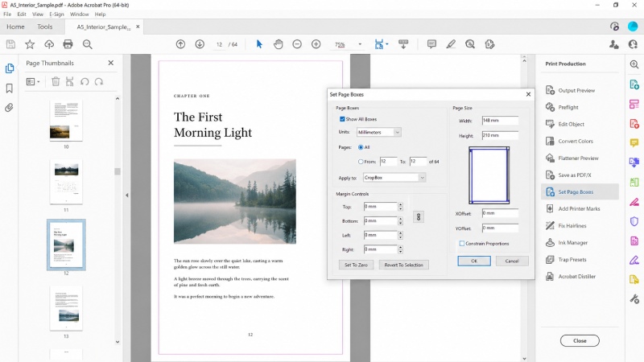Image resolution: width=644 pixels, height=362 pixels.
Task: Select the Highlight pen tool
Action: [451, 44]
